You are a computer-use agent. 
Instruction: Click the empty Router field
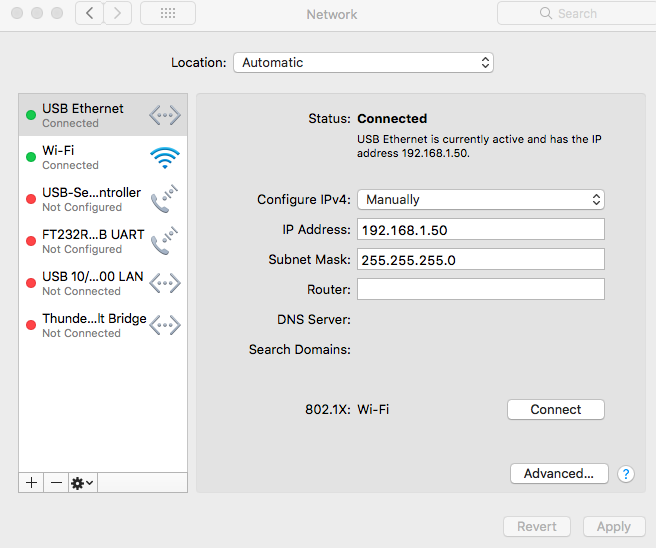(481, 289)
